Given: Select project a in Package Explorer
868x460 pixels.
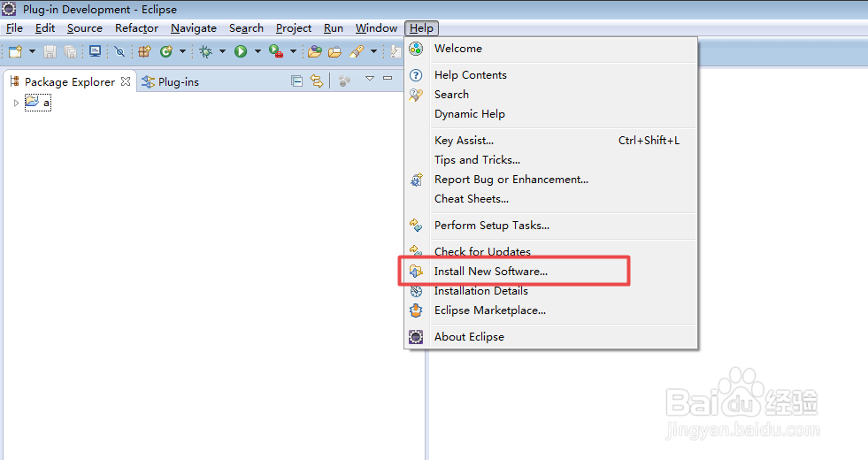Looking at the screenshot, I should coord(38,103).
